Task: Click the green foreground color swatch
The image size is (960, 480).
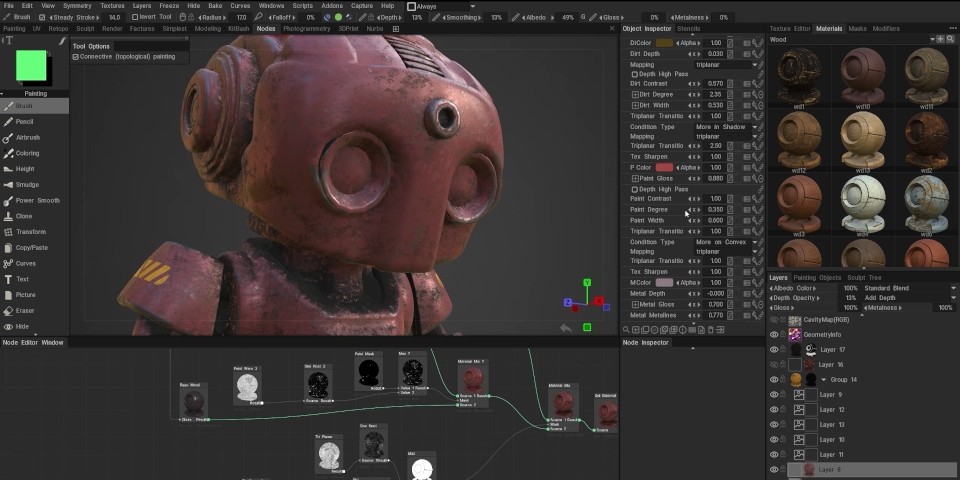Action: click(x=31, y=66)
